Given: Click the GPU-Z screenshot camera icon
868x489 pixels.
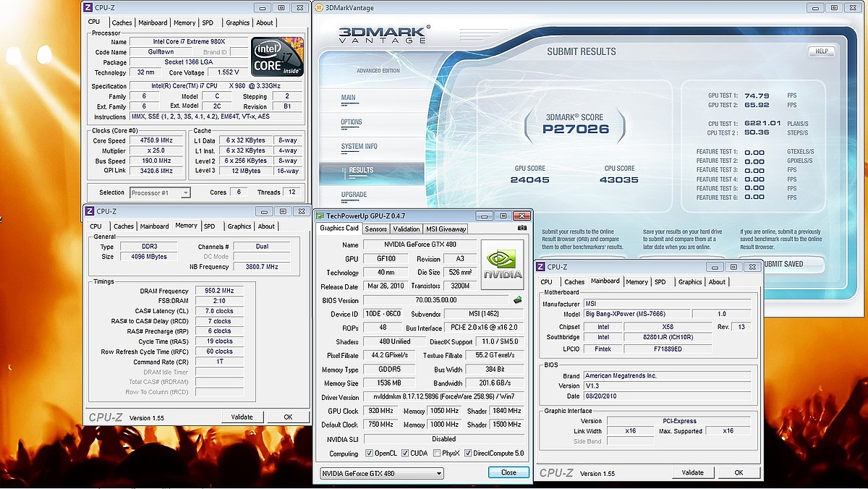Looking at the screenshot, I should (x=522, y=229).
